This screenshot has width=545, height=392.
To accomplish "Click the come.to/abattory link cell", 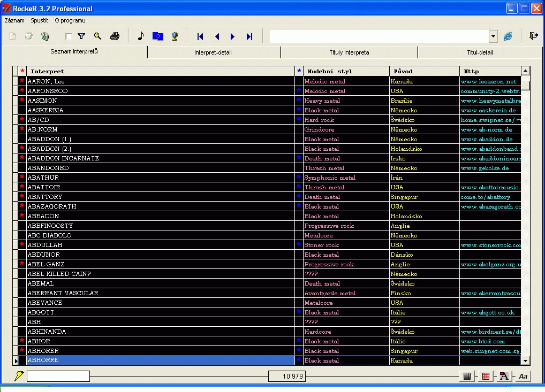I will (490, 197).
